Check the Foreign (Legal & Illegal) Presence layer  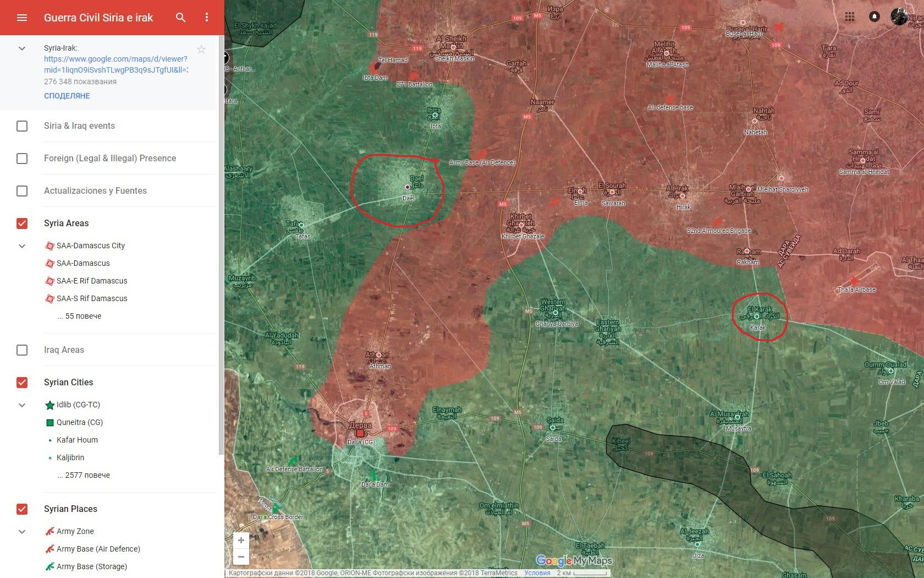click(x=22, y=159)
